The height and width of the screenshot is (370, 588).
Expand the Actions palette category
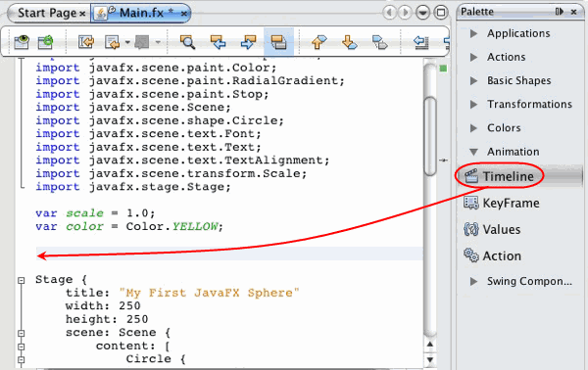point(474,57)
